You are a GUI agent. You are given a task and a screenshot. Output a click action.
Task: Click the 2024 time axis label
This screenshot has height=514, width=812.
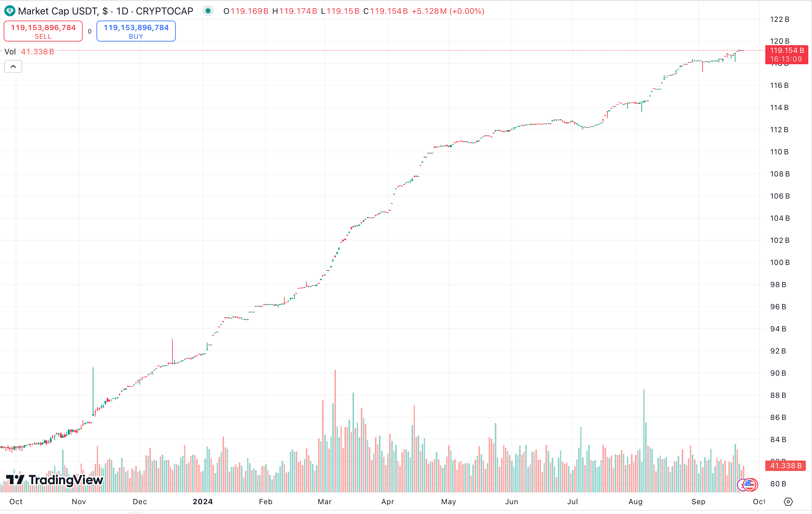tap(203, 501)
